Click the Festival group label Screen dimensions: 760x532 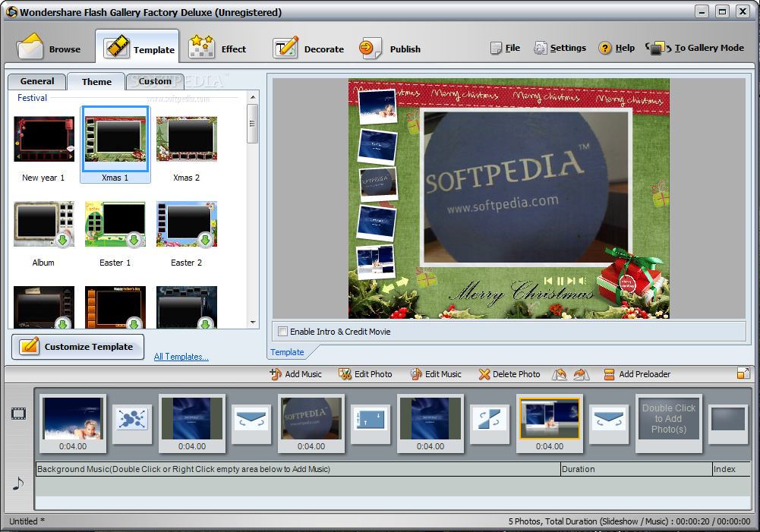[x=32, y=98]
